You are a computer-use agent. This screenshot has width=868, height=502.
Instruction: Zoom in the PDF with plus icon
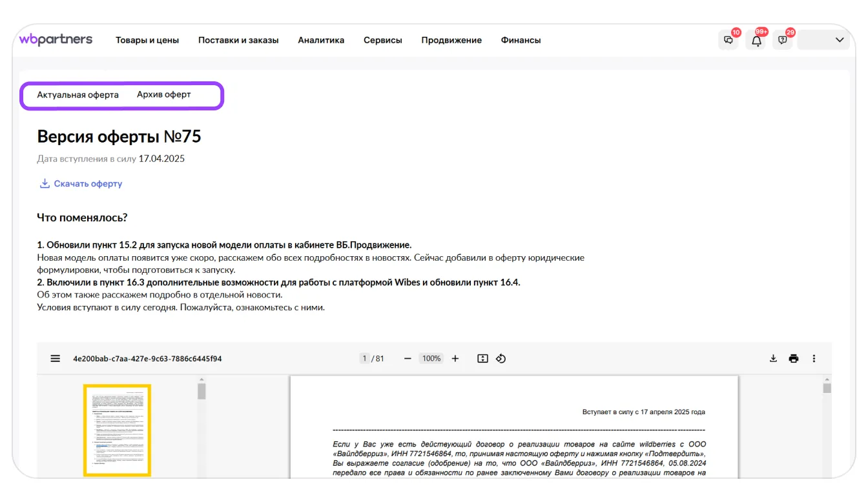(455, 359)
